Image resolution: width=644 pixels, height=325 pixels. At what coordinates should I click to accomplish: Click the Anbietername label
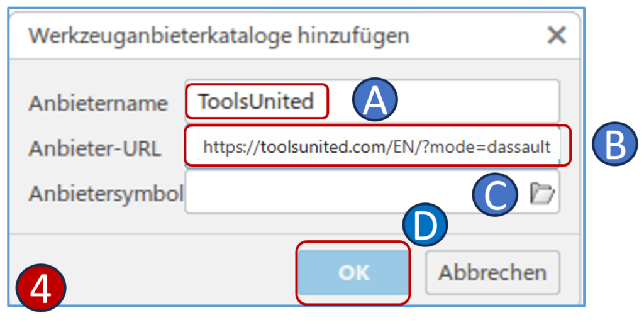97,103
